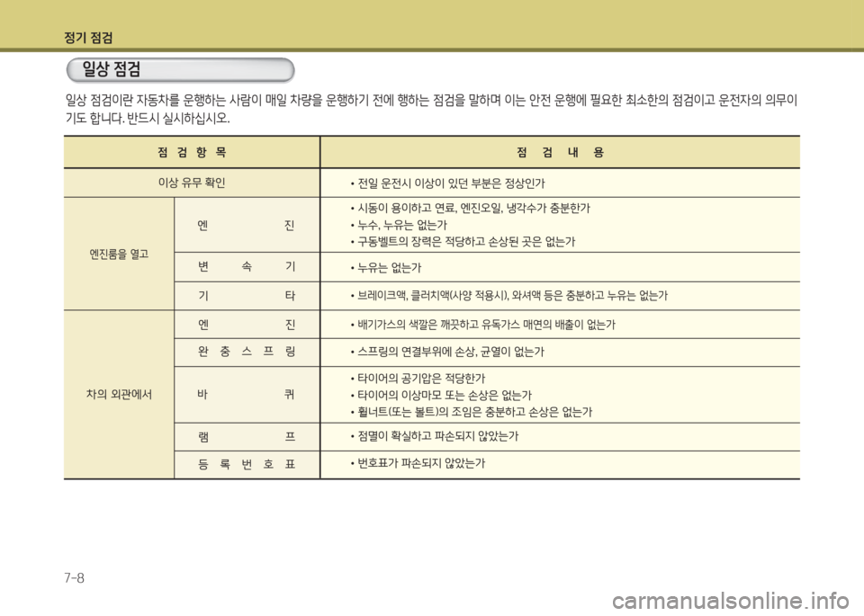The width and height of the screenshot is (864, 616).
Task: Click the cell '변 속 기'
Action: point(247,267)
